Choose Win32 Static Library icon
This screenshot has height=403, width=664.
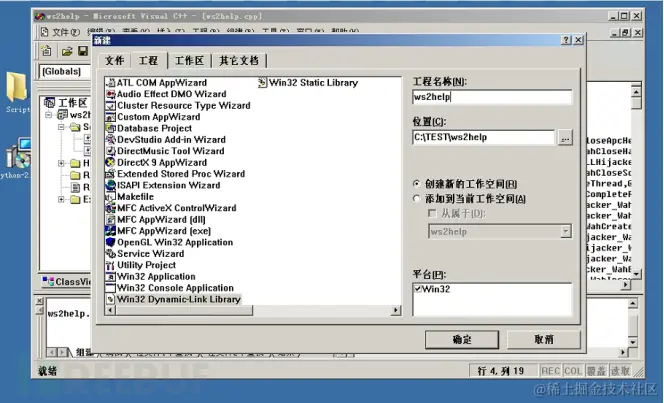(x=263, y=83)
